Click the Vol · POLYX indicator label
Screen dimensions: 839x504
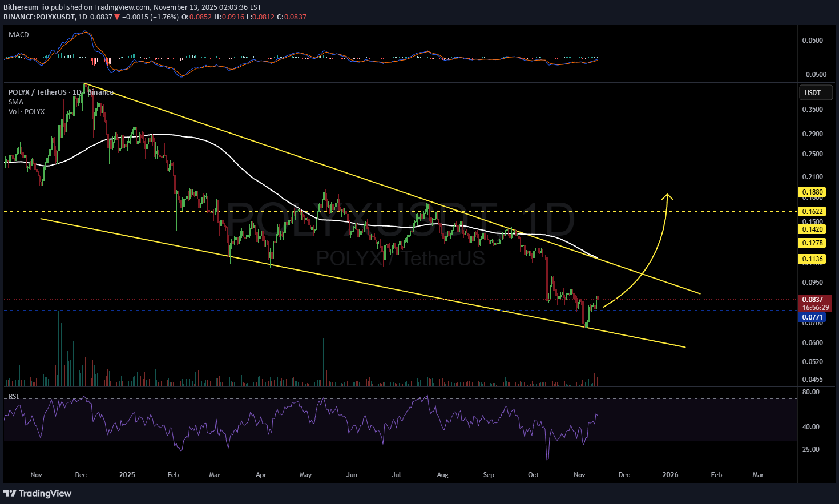coord(26,112)
